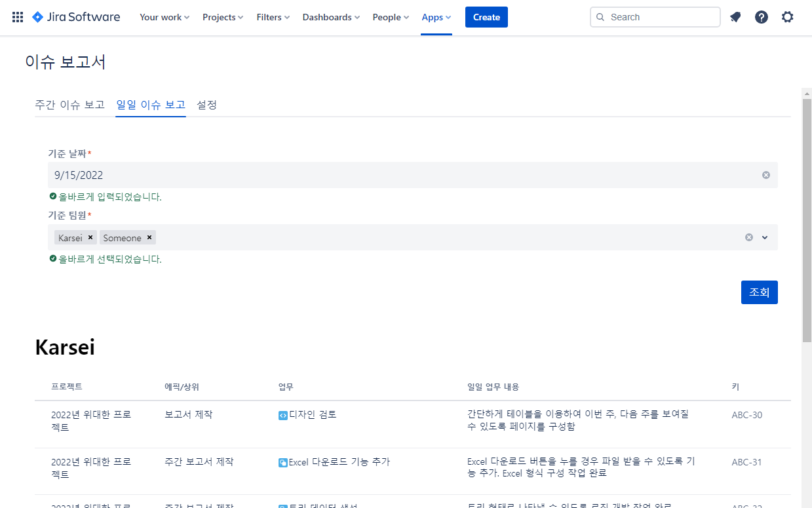Click the 키 column header
This screenshot has width=812, height=508.
(x=735, y=387)
